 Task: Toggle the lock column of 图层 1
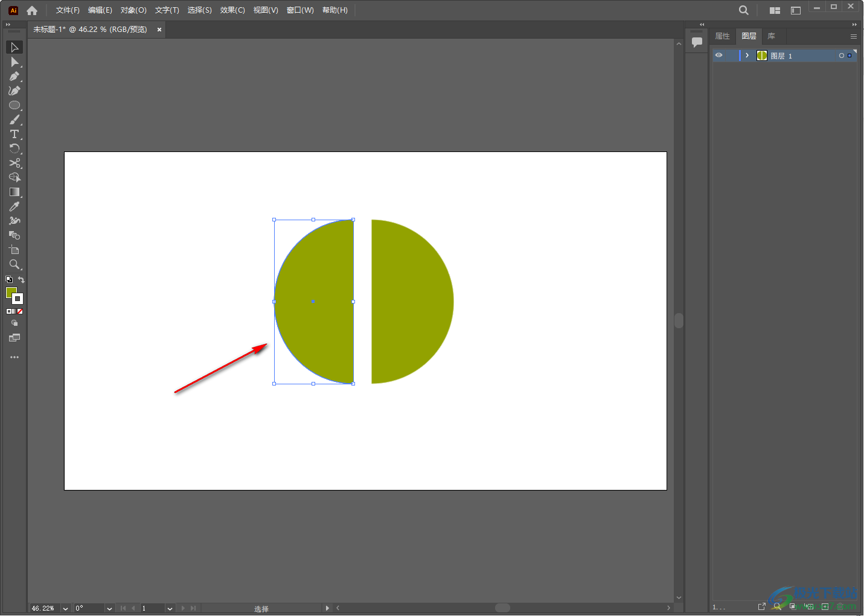tap(731, 56)
